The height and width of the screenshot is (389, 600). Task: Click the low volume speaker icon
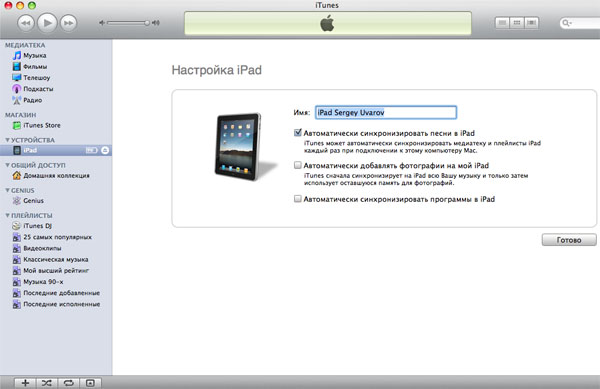click(102, 23)
